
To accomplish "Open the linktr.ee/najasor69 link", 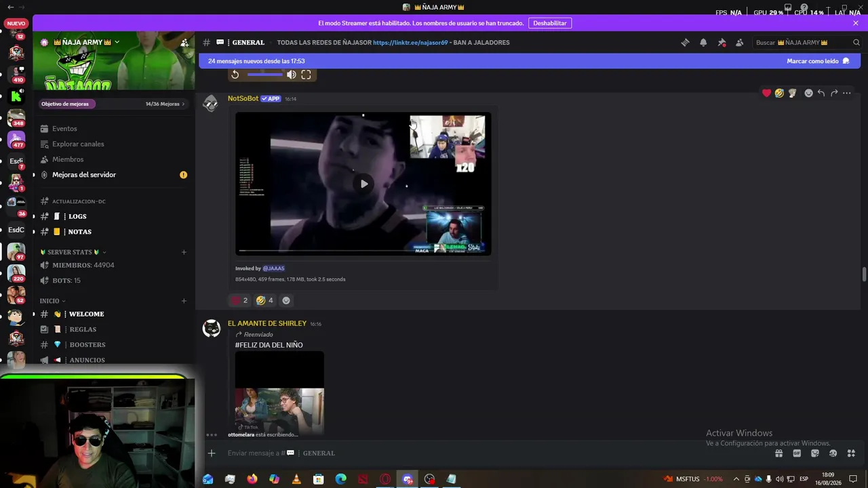I will (410, 42).
